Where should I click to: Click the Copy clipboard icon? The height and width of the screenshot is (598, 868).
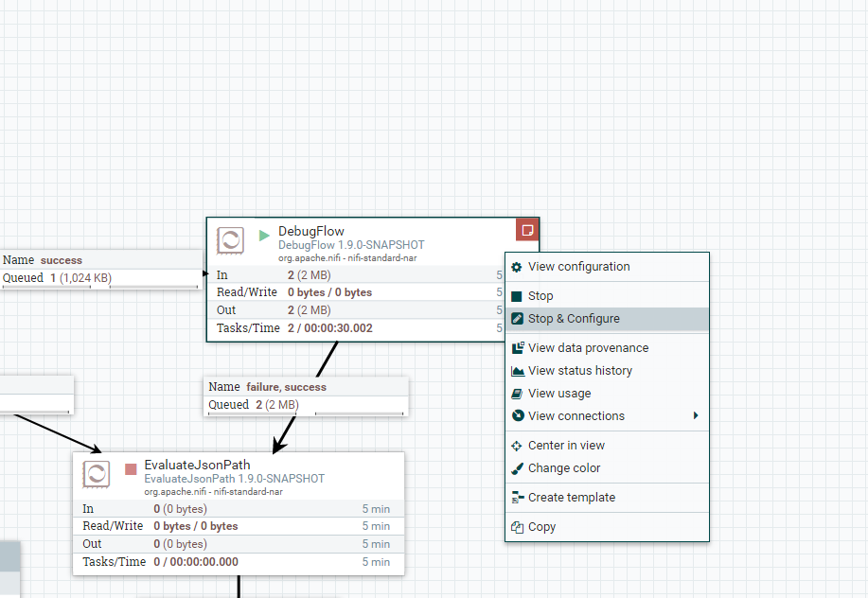(517, 527)
